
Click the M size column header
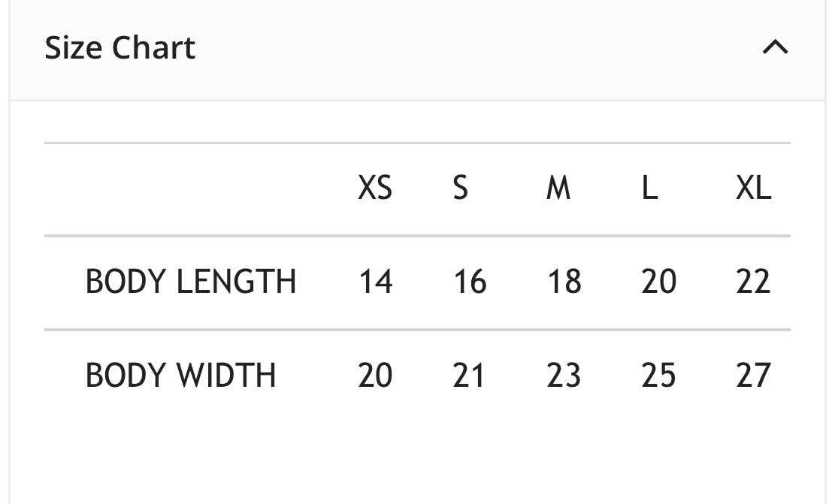[x=558, y=189]
